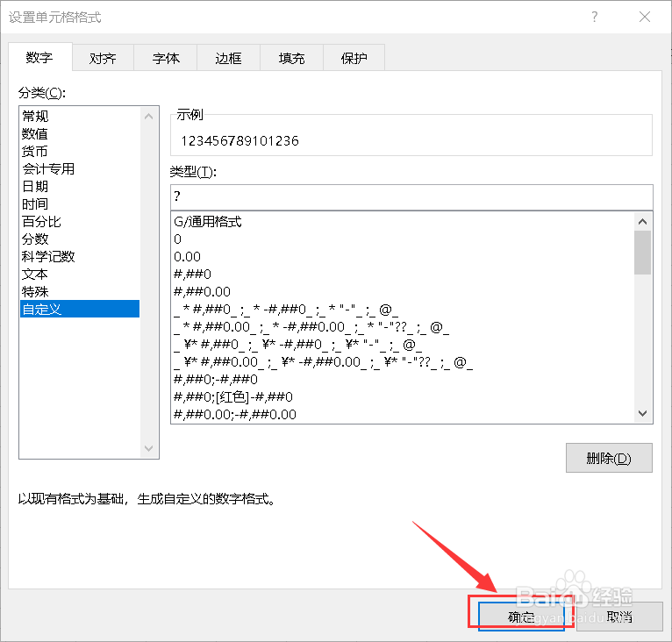Click the 类型 format code input field
This screenshot has width=672, height=642.
click(411, 197)
